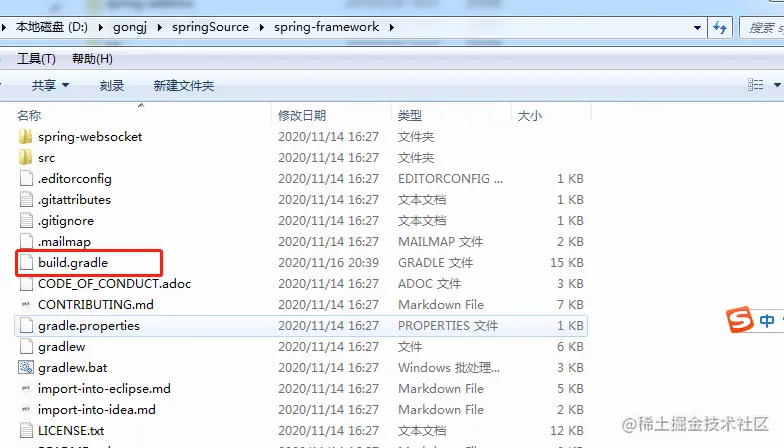Select the gradlew.bat file name
784x448 pixels.
[x=72, y=368]
